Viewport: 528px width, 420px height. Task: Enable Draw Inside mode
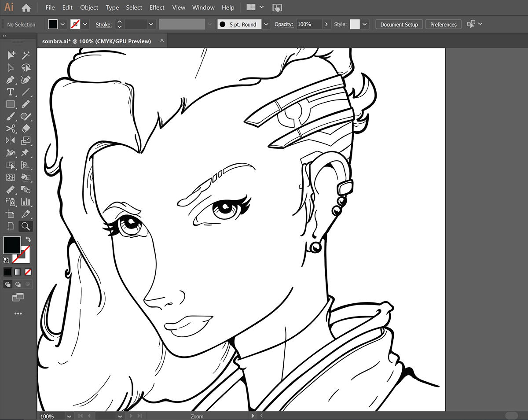click(28, 284)
